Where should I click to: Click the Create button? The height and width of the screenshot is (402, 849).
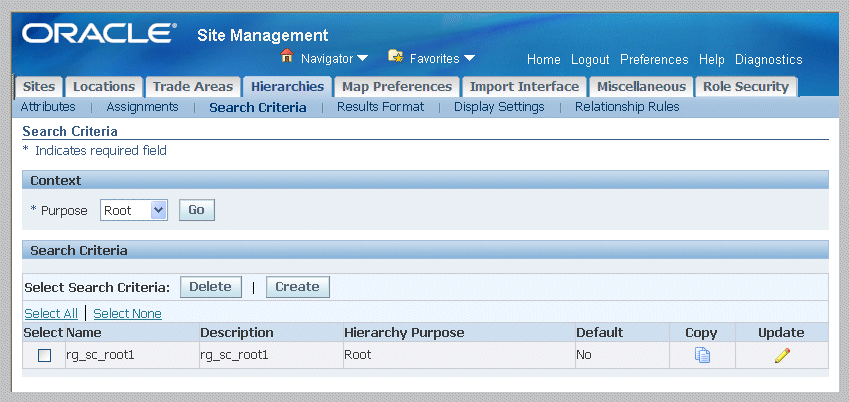[x=297, y=287]
